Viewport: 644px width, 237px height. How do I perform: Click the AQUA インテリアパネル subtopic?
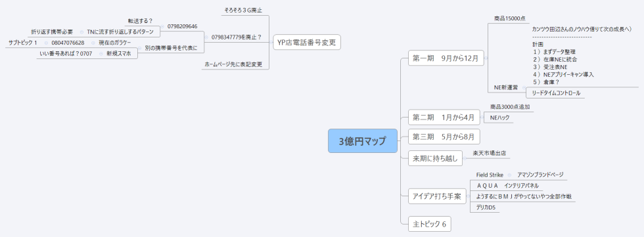(x=507, y=186)
